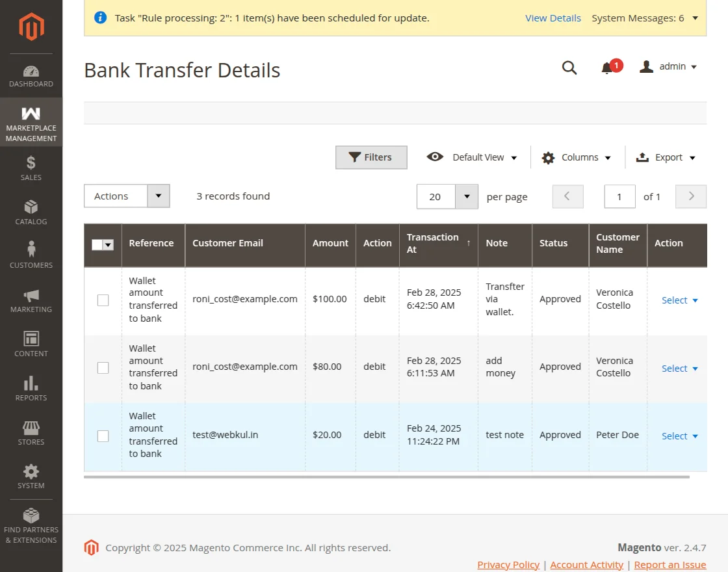Open the Filters panel
728x572 pixels.
[371, 157]
